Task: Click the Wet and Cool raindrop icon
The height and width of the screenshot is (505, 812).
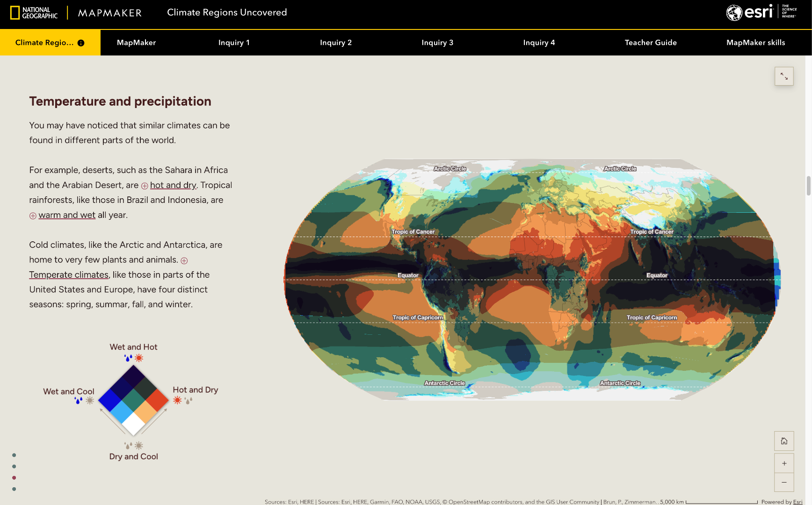Action: coord(78,400)
